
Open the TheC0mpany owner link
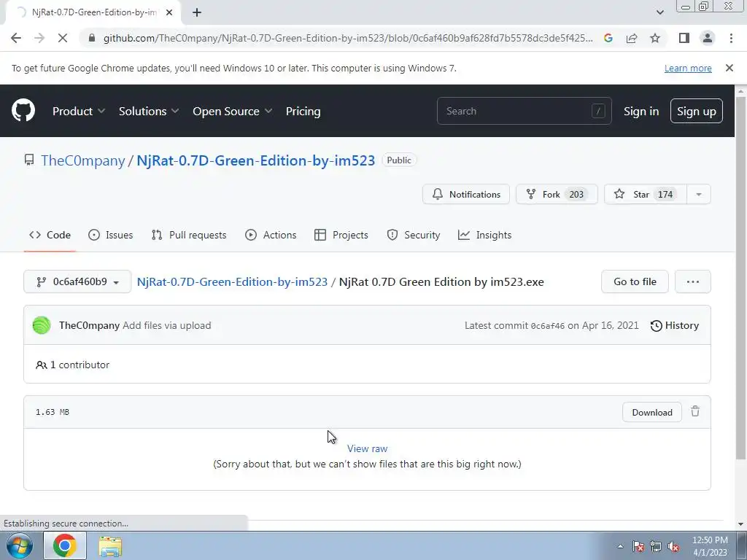point(83,160)
